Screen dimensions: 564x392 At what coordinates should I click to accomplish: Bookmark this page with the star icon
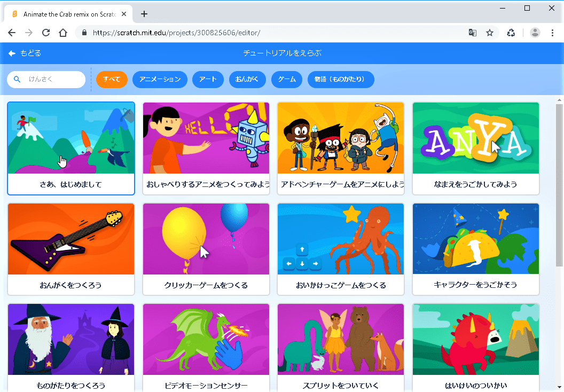(x=490, y=33)
